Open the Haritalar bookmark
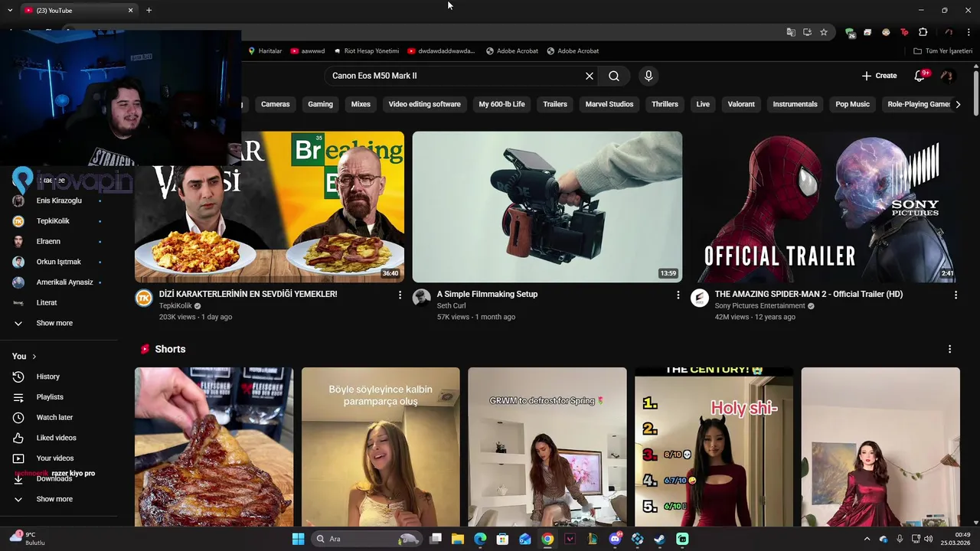Viewport: 980px width, 551px height. coord(264,51)
